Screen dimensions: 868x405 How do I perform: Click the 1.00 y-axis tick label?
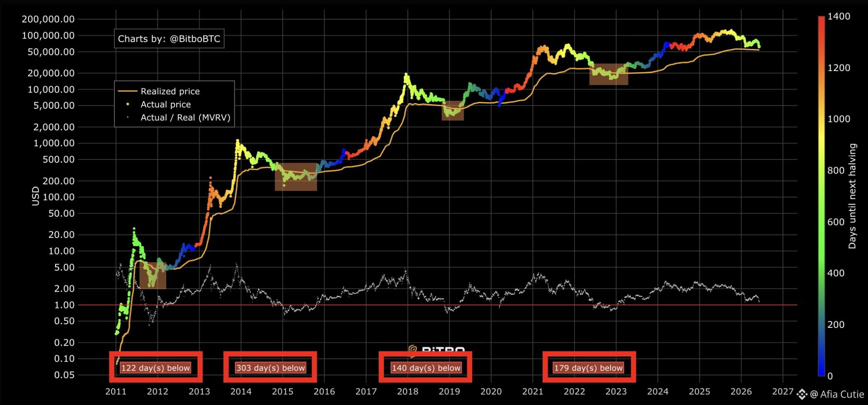point(64,305)
